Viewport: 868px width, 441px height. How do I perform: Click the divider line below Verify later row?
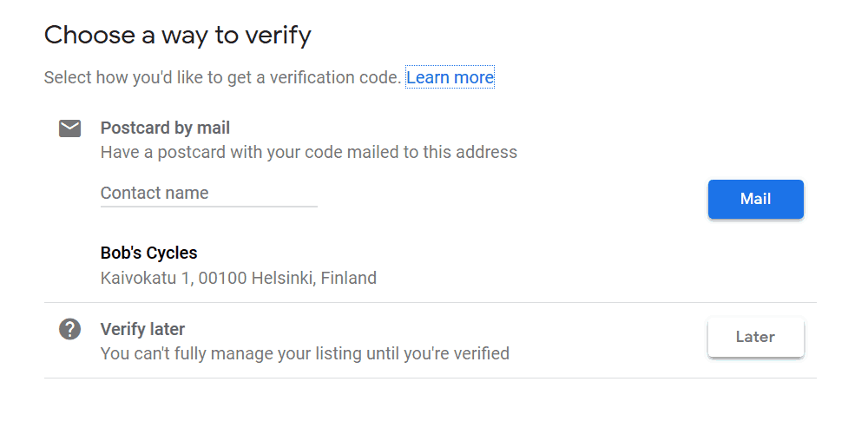coord(431,378)
